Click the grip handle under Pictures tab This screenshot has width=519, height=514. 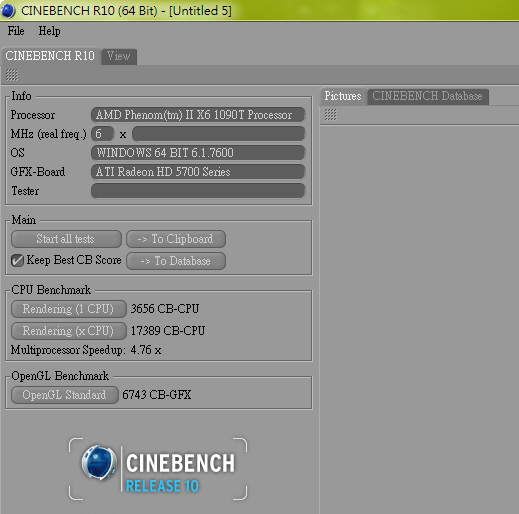331,115
